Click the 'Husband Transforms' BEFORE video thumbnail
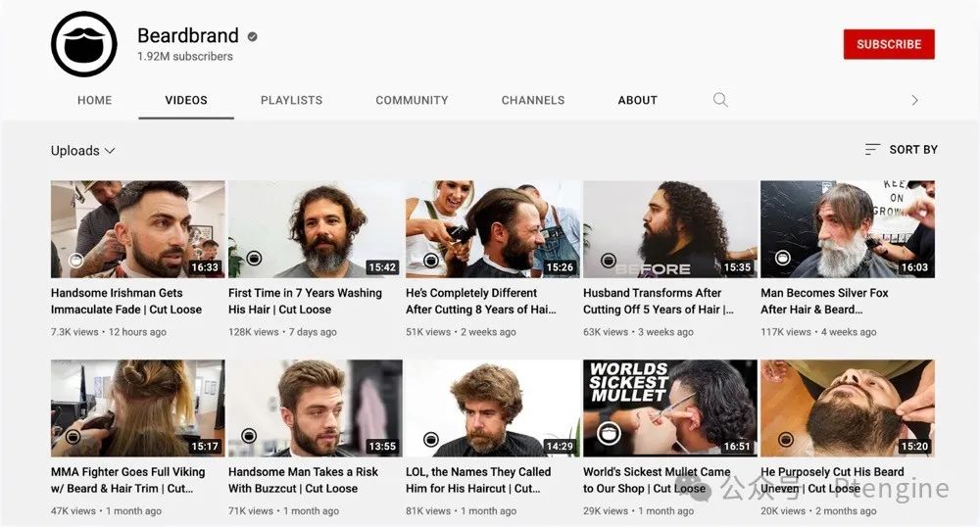Screen dimensions: 980x527 point(669,228)
